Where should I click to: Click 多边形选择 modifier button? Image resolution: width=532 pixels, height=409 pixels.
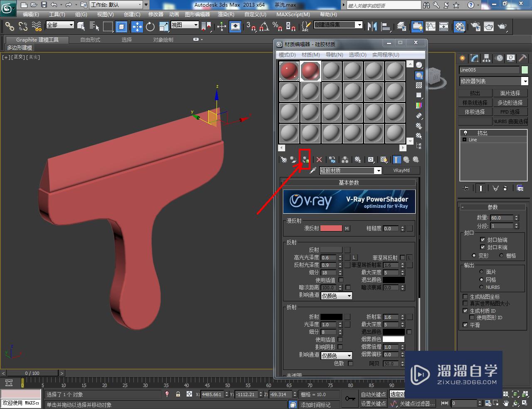tap(510, 103)
